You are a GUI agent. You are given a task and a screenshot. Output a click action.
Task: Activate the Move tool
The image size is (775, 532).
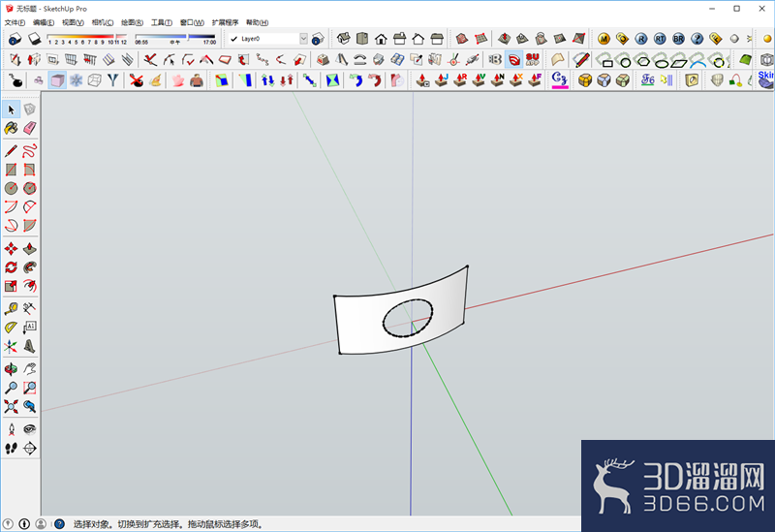click(11, 249)
